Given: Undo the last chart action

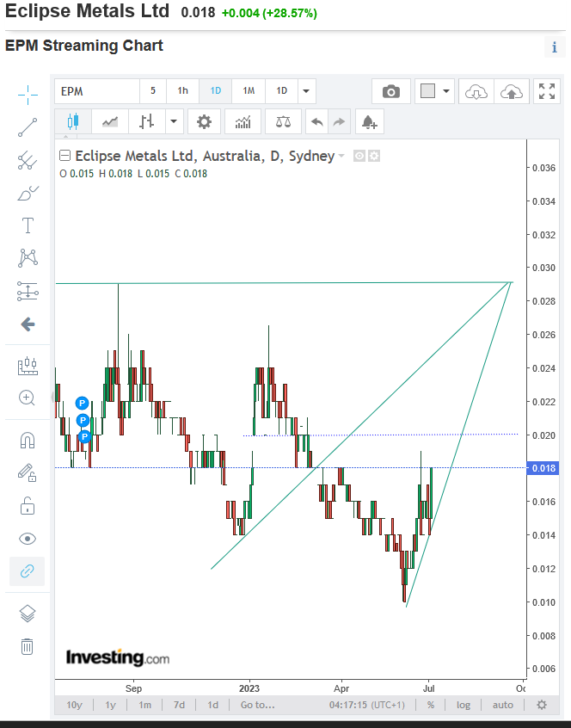Looking at the screenshot, I should [316, 121].
